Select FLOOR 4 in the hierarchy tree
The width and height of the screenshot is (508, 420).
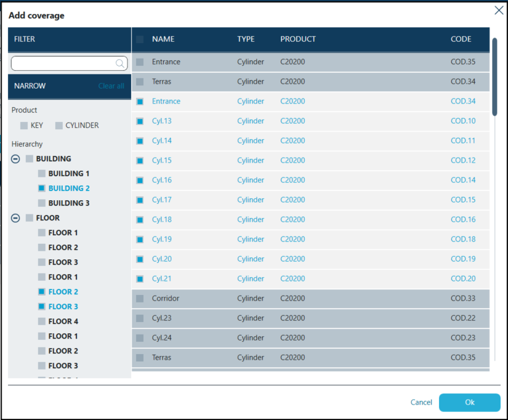(63, 321)
